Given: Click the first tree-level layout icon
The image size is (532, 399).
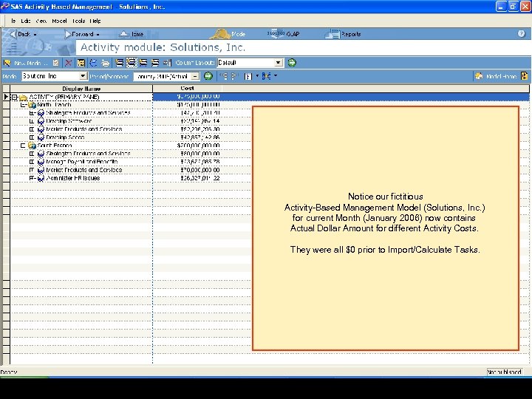Looking at the screenshot, I should [119, 63].
